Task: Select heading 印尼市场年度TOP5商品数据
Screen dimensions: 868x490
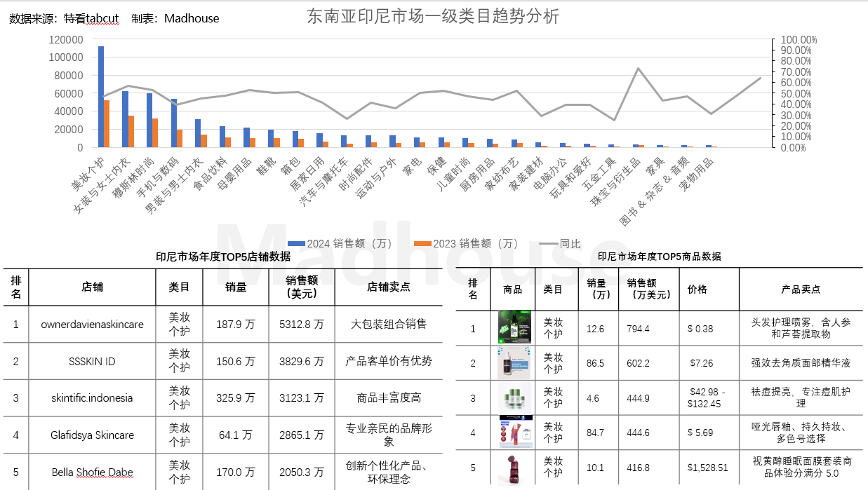Action: coord(660,257)
